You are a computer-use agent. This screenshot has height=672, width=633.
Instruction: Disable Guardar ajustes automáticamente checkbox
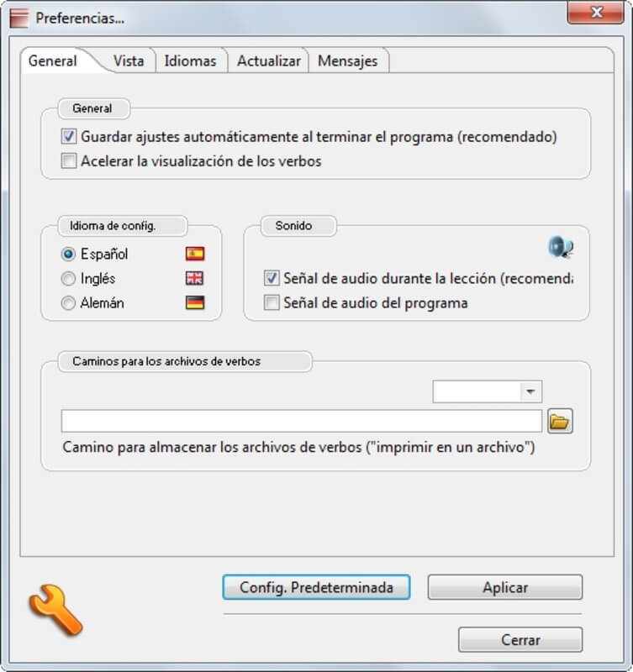tap(69, 137)
